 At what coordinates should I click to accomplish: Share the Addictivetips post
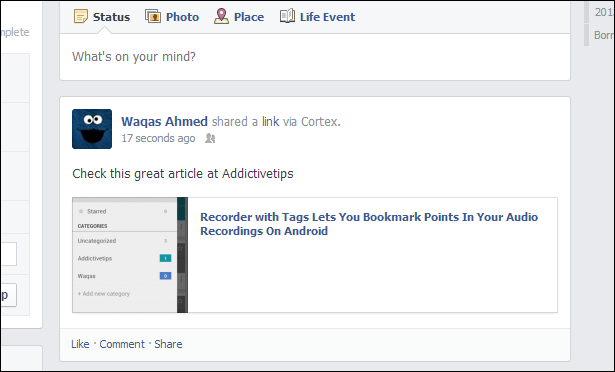click(x=168, y=344)
